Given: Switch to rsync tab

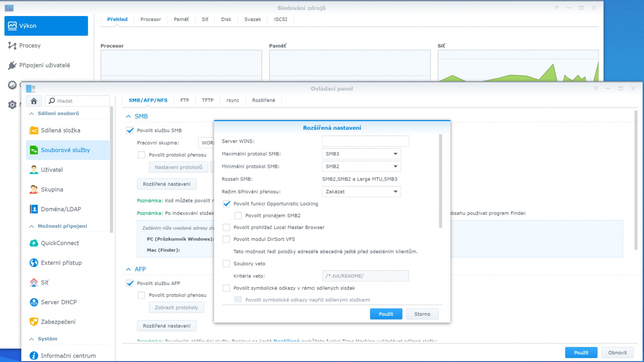Looking at the screenshot, I should 233,100.
